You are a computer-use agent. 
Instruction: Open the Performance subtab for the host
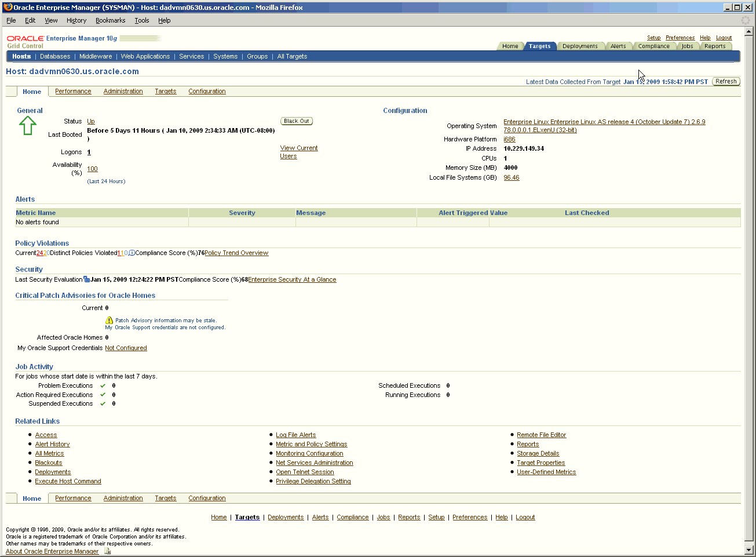click(x=73, y=91)
